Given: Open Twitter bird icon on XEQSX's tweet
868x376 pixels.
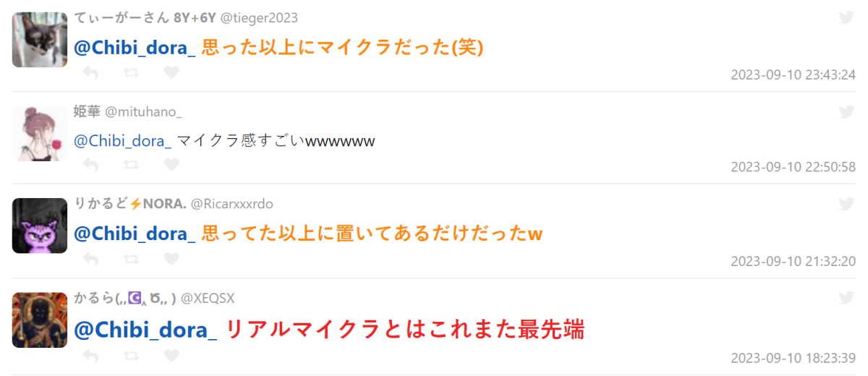Looking at the screenshot, I should 846,297.
